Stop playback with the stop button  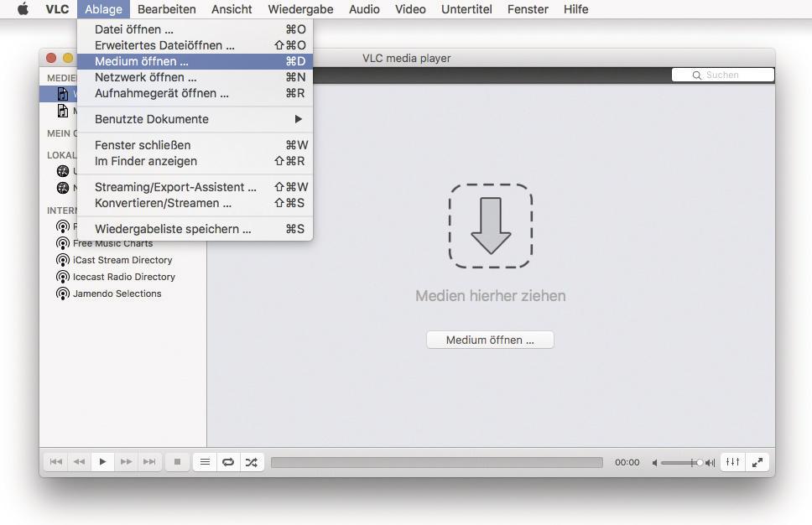click(177, 462)
